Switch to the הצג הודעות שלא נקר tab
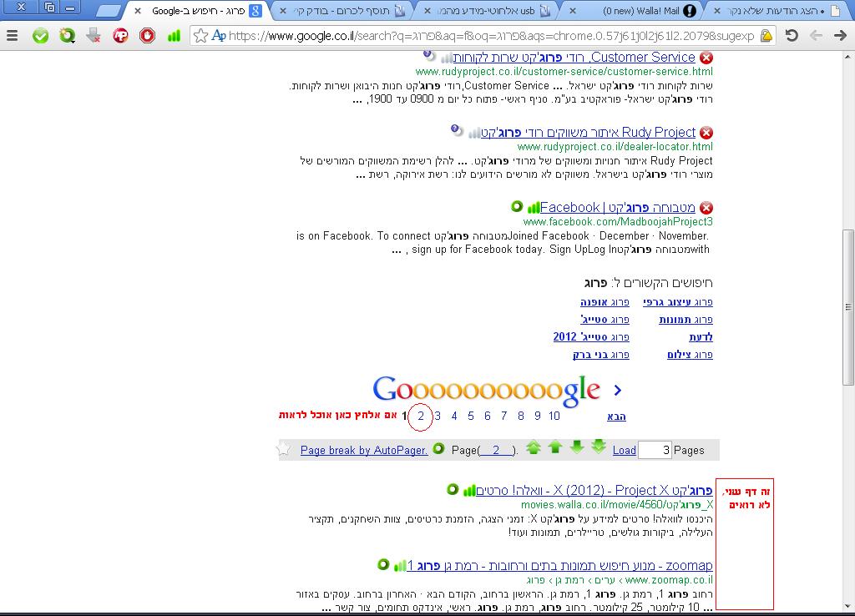855x616 pixels. click(x=777, y=10)
